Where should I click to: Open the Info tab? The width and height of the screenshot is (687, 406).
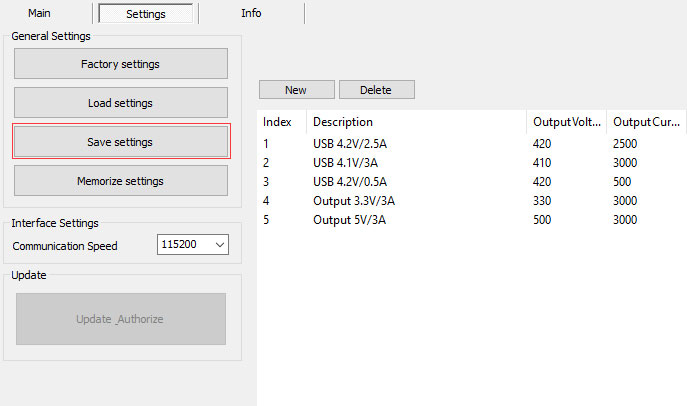[x=251, y=13]
